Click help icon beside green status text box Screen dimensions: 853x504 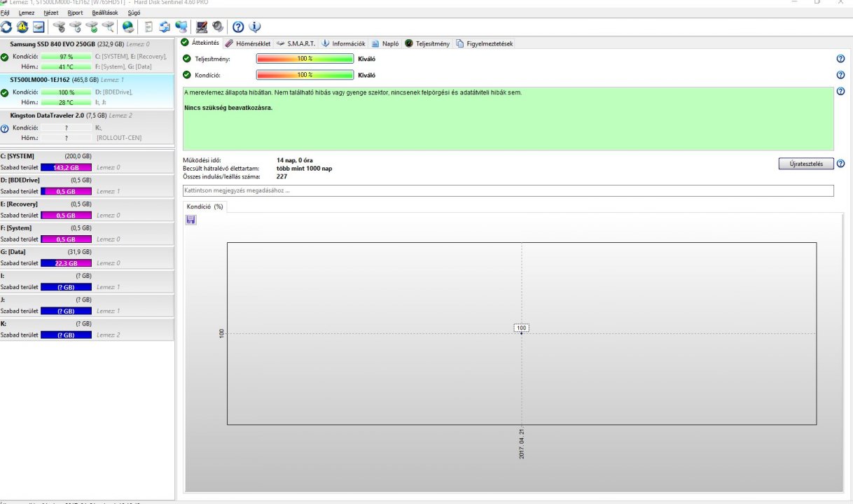point(840,92)
